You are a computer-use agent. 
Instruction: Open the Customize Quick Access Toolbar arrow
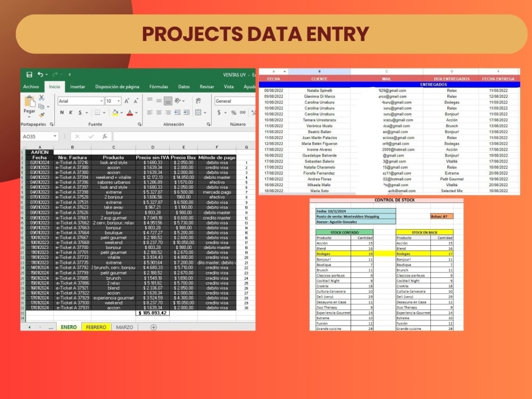tap(70, 74)
